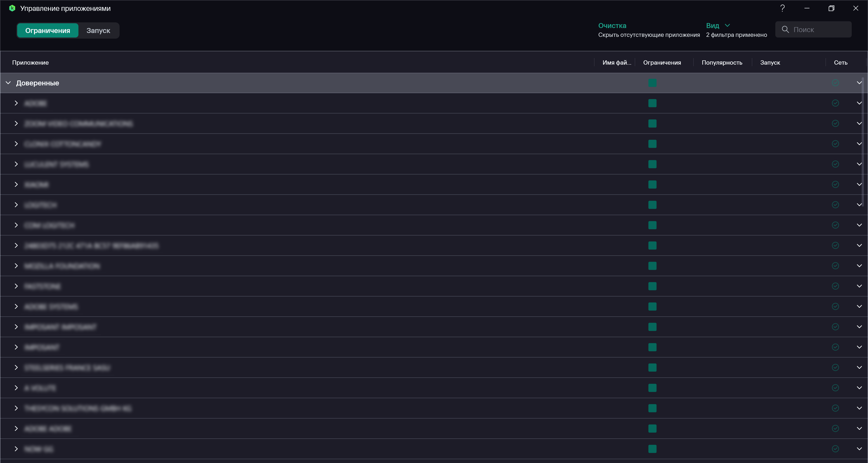Screen dimensions: 868x463
Task: Click the help question mark icon
Action: [x=782, y=8]
